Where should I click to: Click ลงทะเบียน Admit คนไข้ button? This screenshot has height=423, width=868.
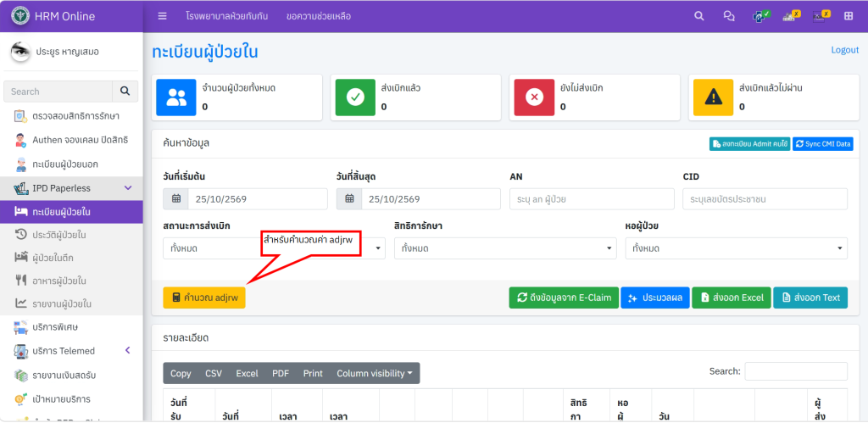click(749, 144)
